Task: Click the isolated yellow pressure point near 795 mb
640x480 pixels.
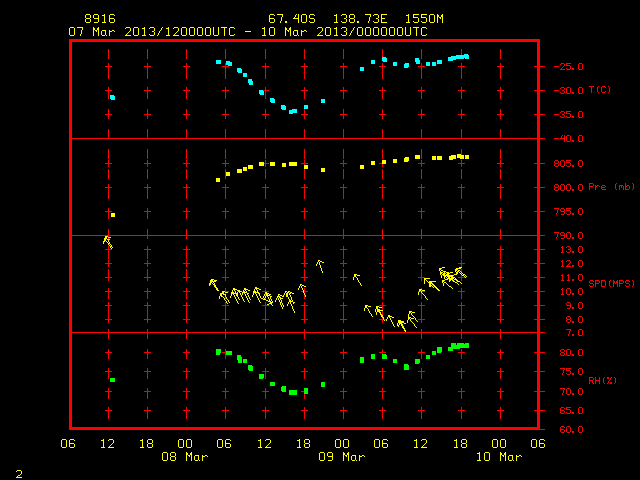Action: 113,215
